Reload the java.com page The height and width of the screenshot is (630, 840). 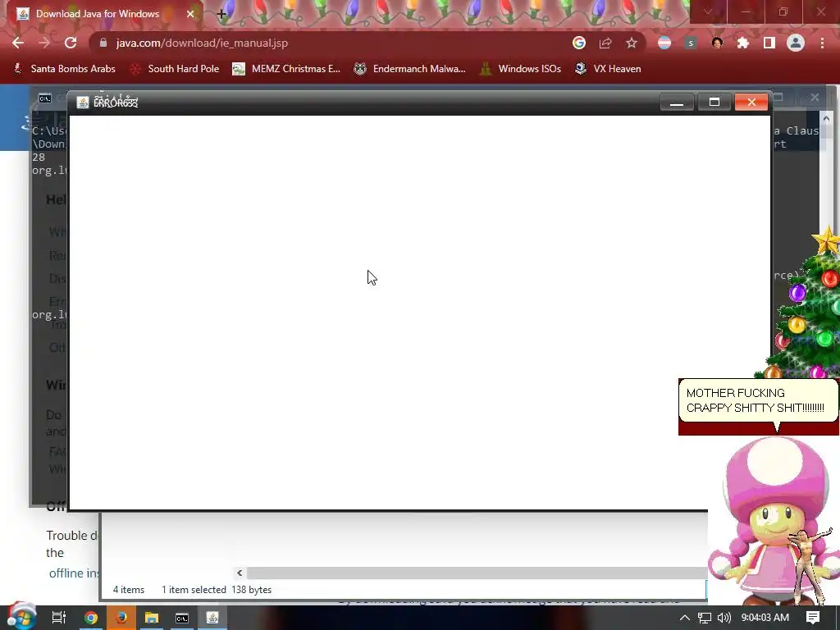coord(71,43)
